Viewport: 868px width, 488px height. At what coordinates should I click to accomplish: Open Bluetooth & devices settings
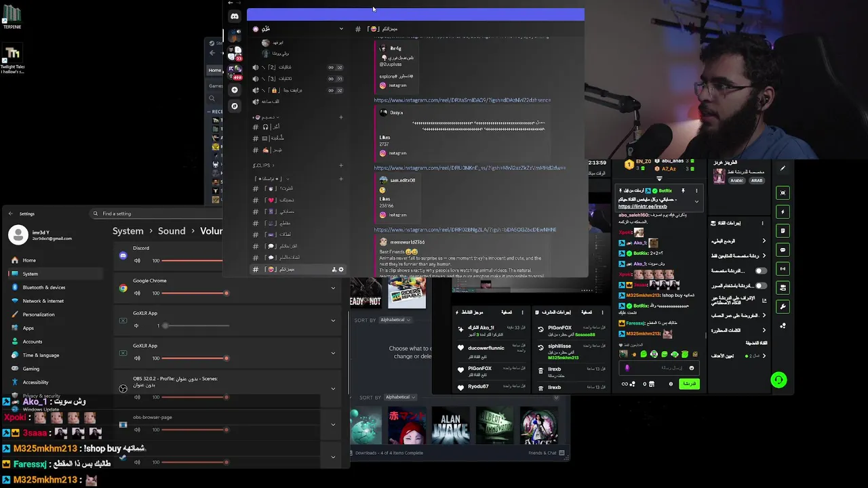pos(44,287)
